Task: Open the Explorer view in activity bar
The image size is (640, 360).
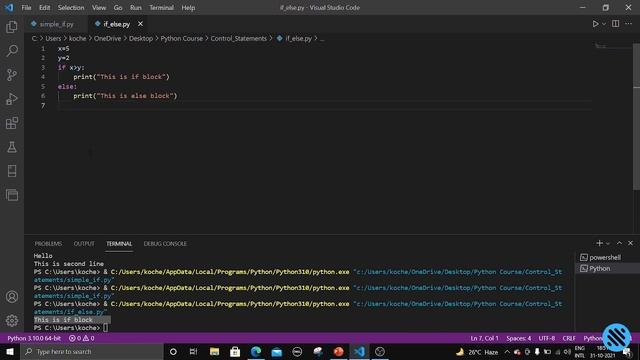Action: pos(12,27)
